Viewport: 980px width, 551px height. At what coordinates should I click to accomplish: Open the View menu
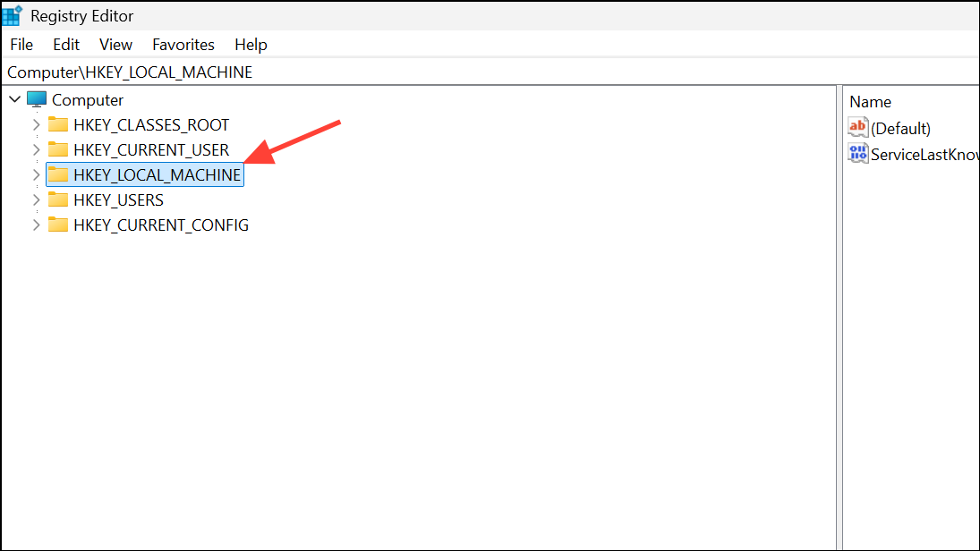(x=115, y=44)
